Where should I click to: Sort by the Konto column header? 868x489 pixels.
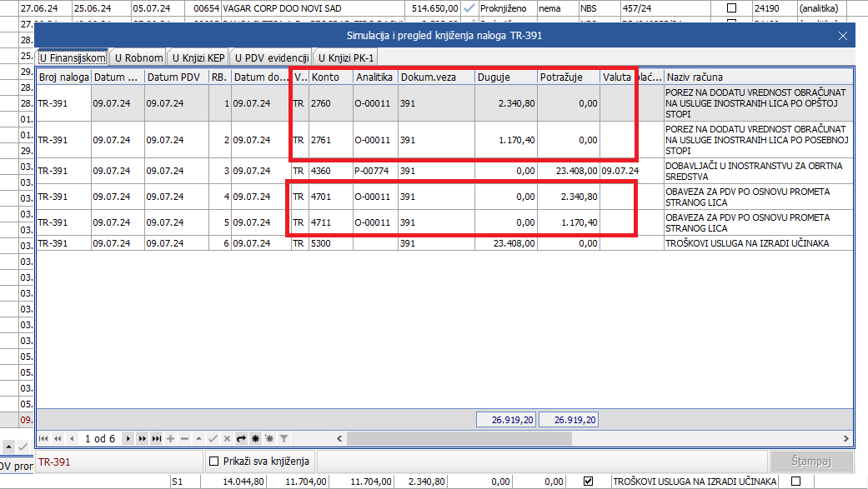[330, 77]
